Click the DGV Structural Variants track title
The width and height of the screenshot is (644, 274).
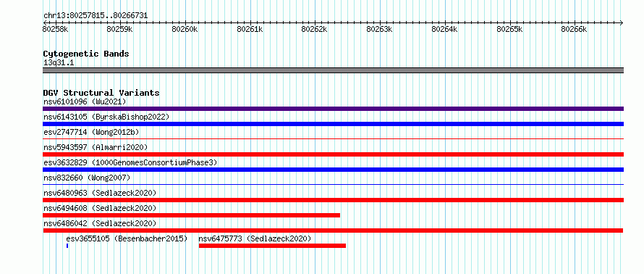click(x=101, y=93)
